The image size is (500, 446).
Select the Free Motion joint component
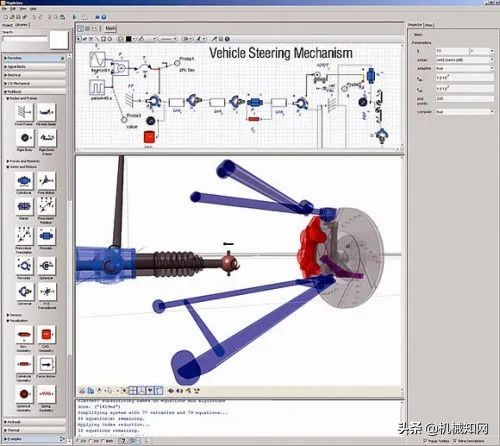coord(46,181)
